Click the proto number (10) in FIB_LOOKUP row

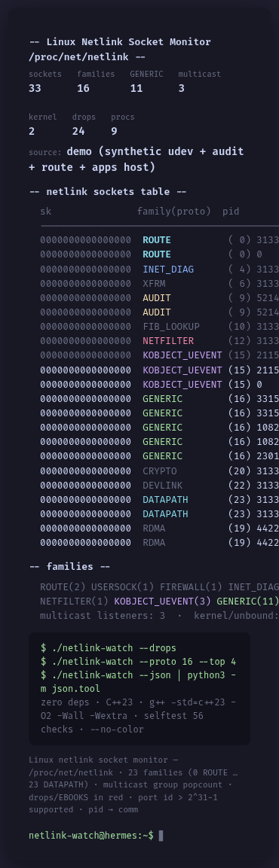pyautogui.click(x=240, y=327)
